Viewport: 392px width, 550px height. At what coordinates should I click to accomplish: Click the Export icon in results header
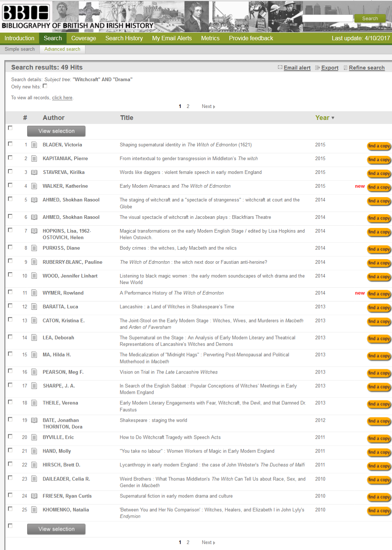(317, 68)
